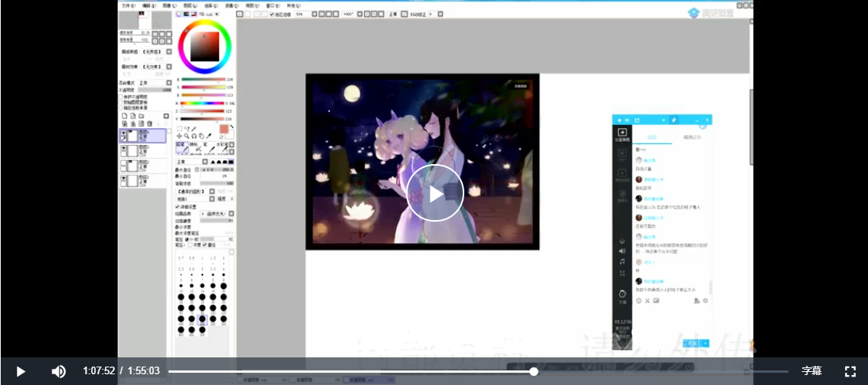Open emoji picker in chat window
The width and height of the screenshot is (868, 385).
click(x=638, y=300)
